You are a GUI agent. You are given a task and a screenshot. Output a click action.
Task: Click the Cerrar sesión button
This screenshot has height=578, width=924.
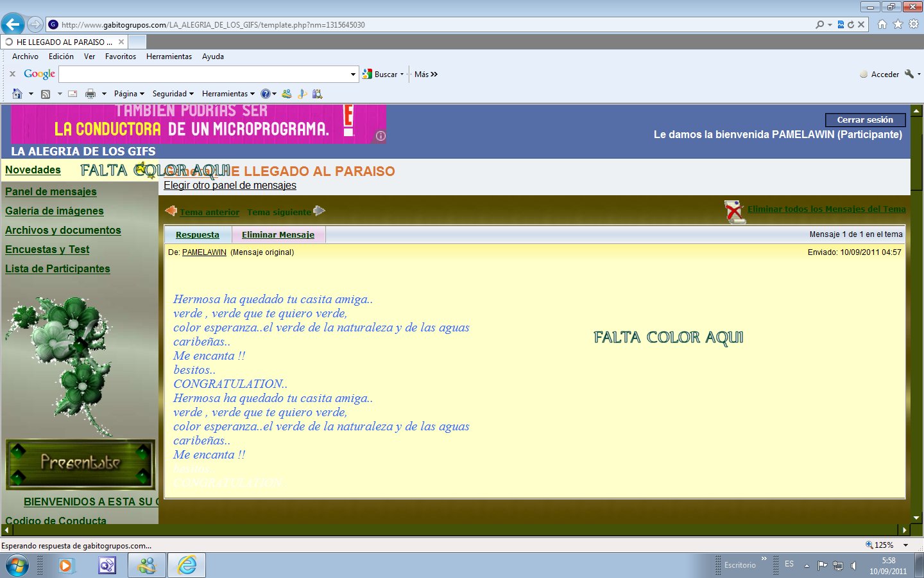click(865, 120)
